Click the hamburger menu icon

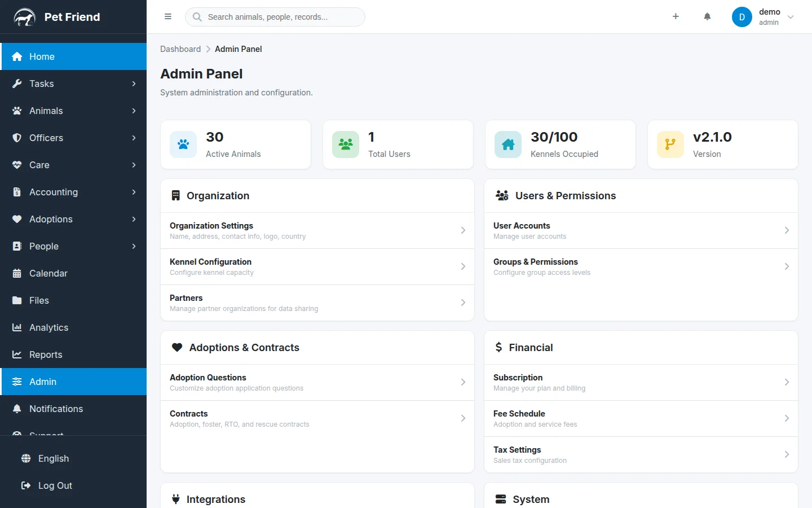[x=168, y=16]
